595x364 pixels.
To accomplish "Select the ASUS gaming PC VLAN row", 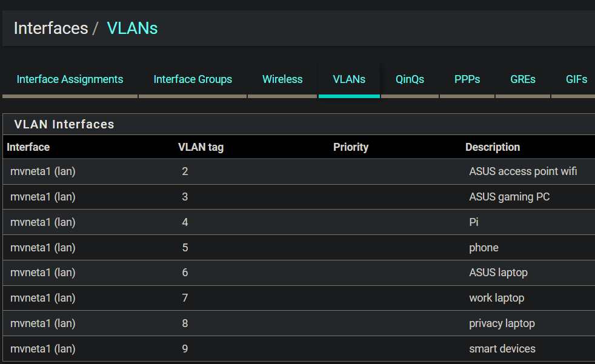I will [509, 197].
